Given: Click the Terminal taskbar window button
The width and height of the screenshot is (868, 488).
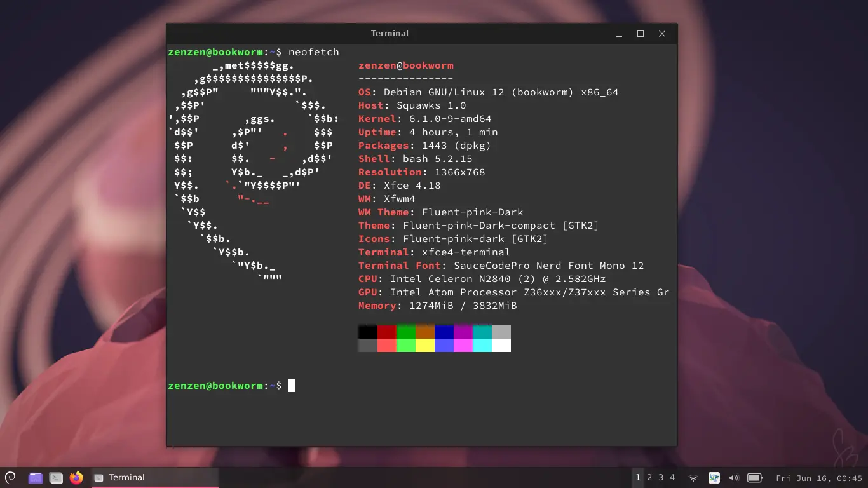Looking at the screenshot, I should pos(154,478).
